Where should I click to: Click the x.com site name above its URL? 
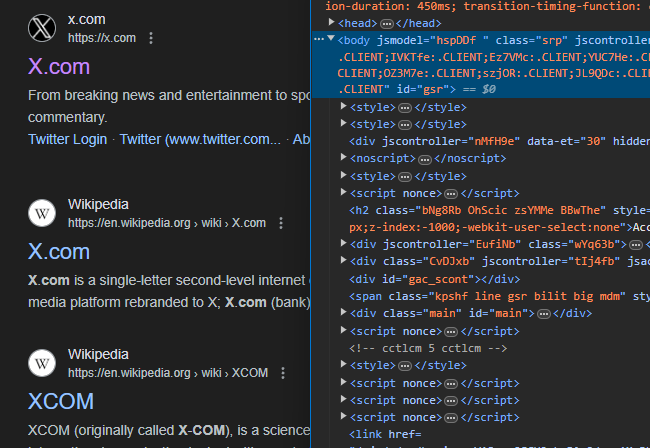87,19
